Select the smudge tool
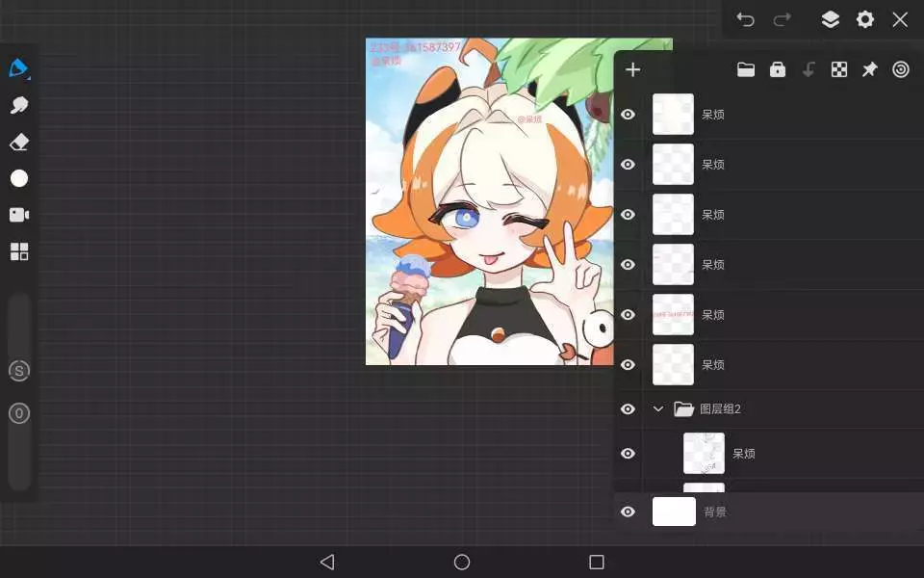924x578 pixels. pos(19,105)
